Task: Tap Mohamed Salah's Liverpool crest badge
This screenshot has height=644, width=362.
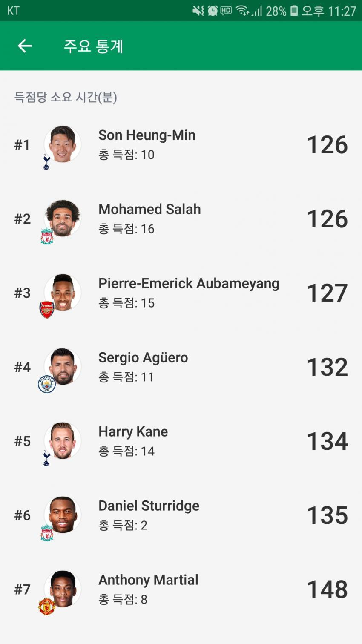Action: click(47, 236)
